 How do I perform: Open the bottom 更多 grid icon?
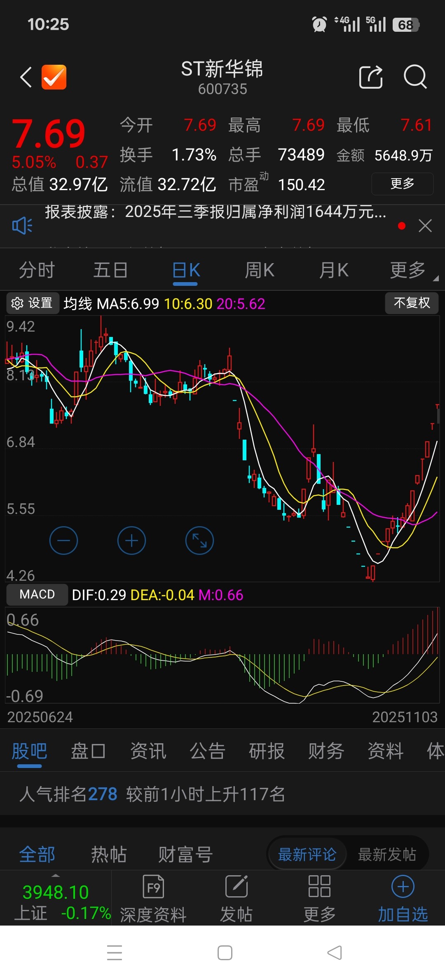click(x=319, y=886)
